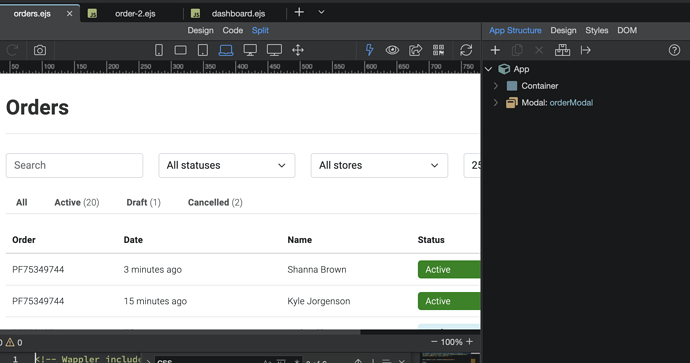Click the Date column header
Image resolution: width=690 pixels, height=363 pixels.
[133, 240]
